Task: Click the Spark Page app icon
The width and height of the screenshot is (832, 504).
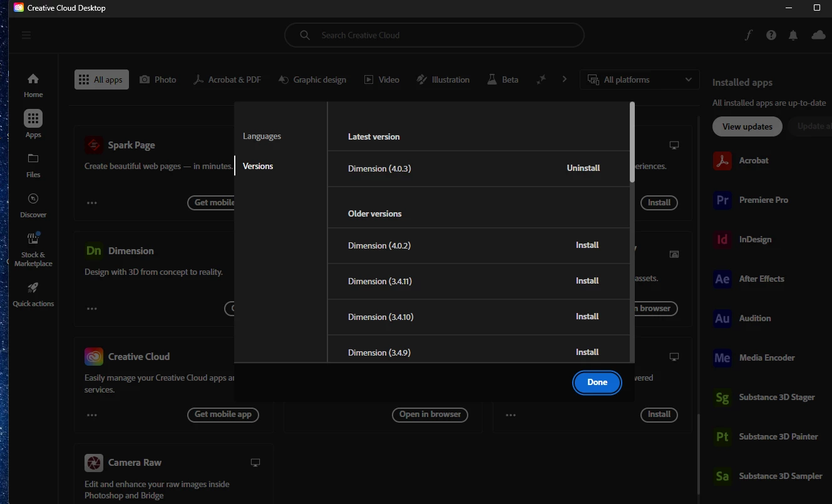Action: tap(94, 145)
